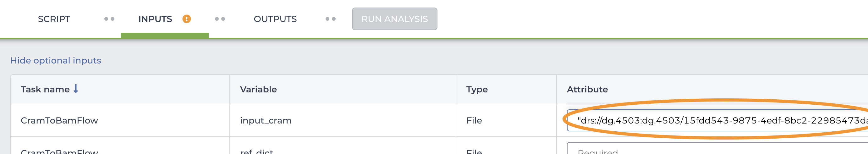Click the File type cell for input_cram
Viewport: 868px width, 154px height.
[474, 120]
